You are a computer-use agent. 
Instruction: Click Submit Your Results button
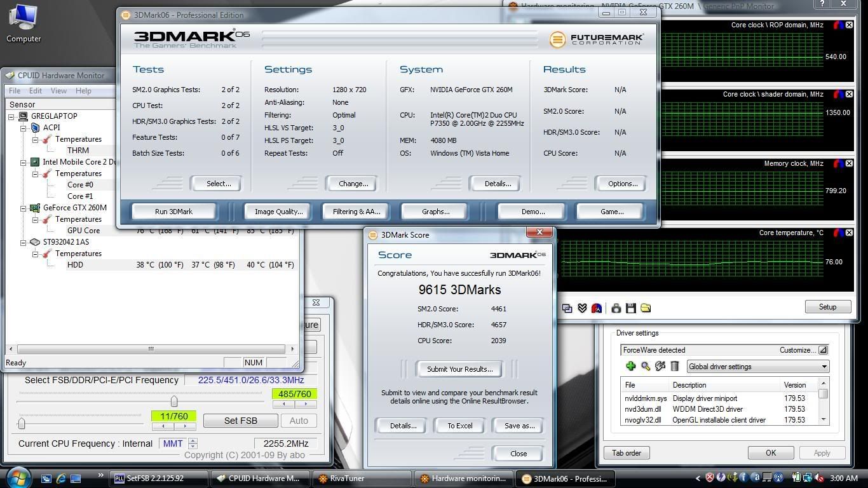pos(460,369)
